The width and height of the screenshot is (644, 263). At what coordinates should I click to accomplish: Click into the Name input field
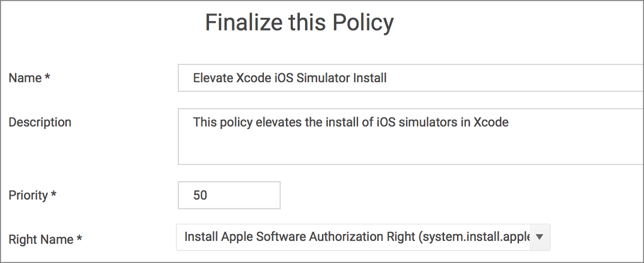pyautogui.click(x=411, y=78)
